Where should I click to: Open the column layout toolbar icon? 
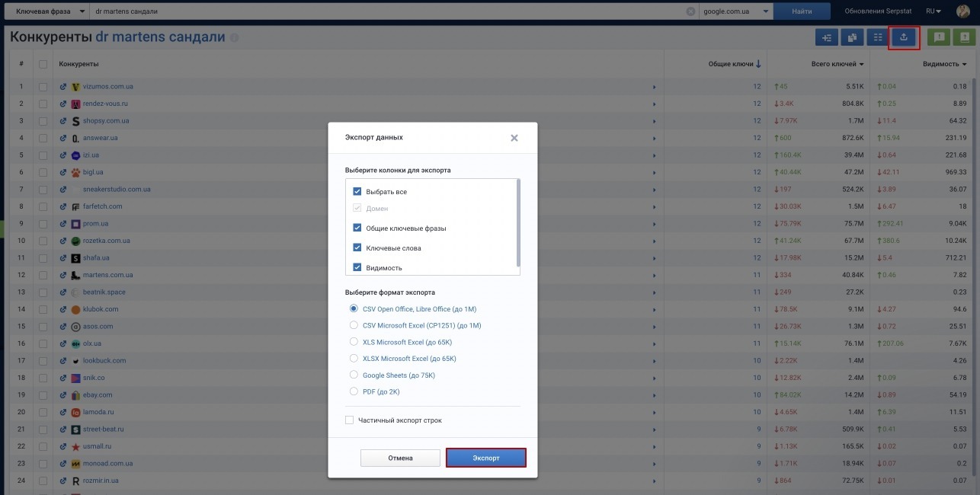(878, 37)
